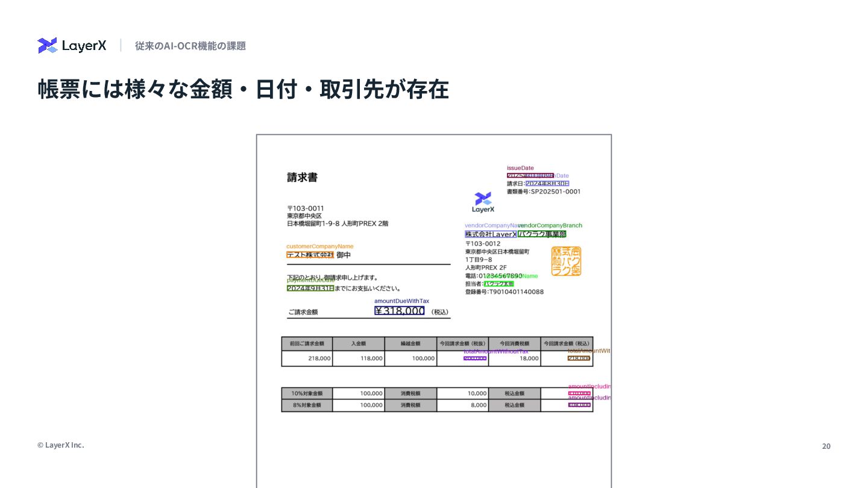Click the address line 日本橋堀留町1-9-8 人形町PREX 2階
Viewport: 868px width, 488px height.
(x=338, y=224)
